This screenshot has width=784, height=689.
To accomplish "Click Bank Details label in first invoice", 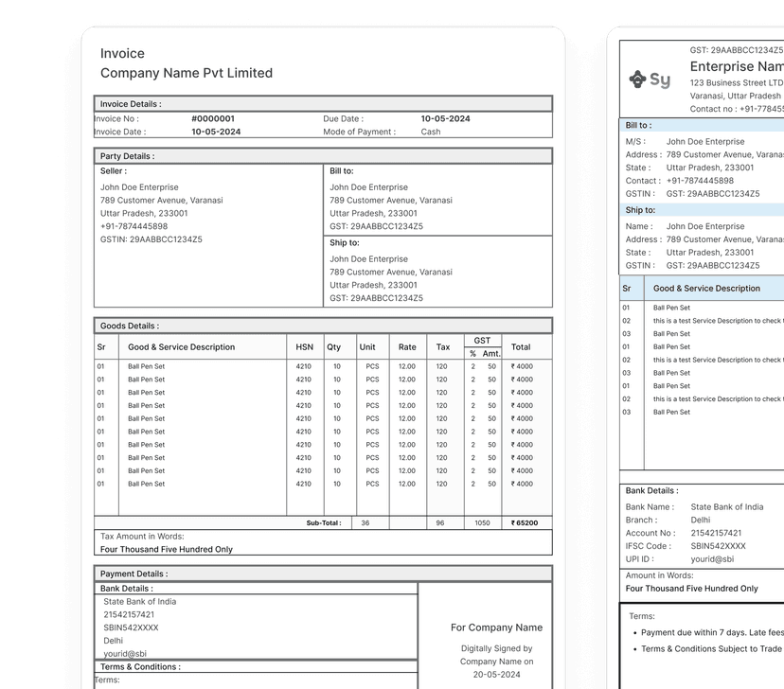I will (127, 589).
